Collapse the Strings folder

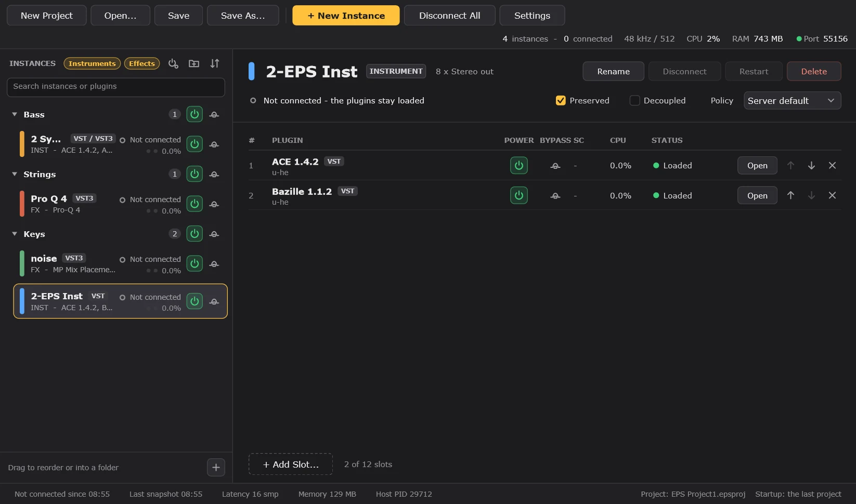click(15, 174)
